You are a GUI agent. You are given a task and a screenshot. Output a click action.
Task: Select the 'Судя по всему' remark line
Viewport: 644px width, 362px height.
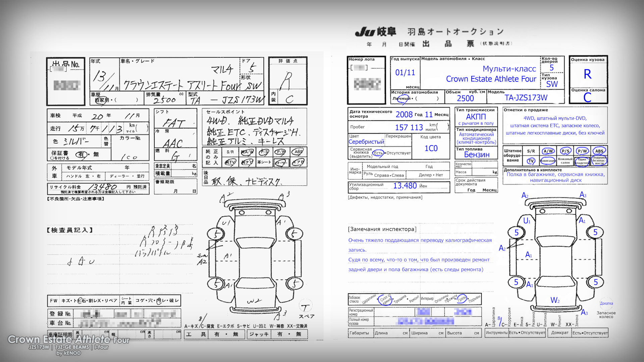pos(419,260)
